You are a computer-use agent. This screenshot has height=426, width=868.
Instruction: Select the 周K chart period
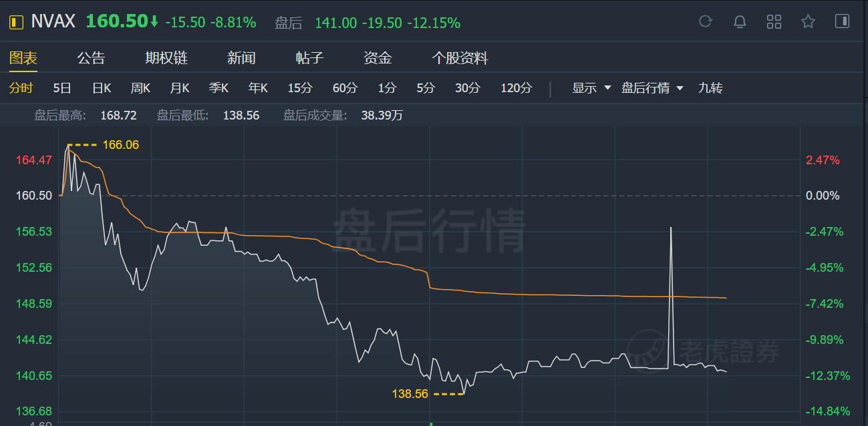[140, 88]
